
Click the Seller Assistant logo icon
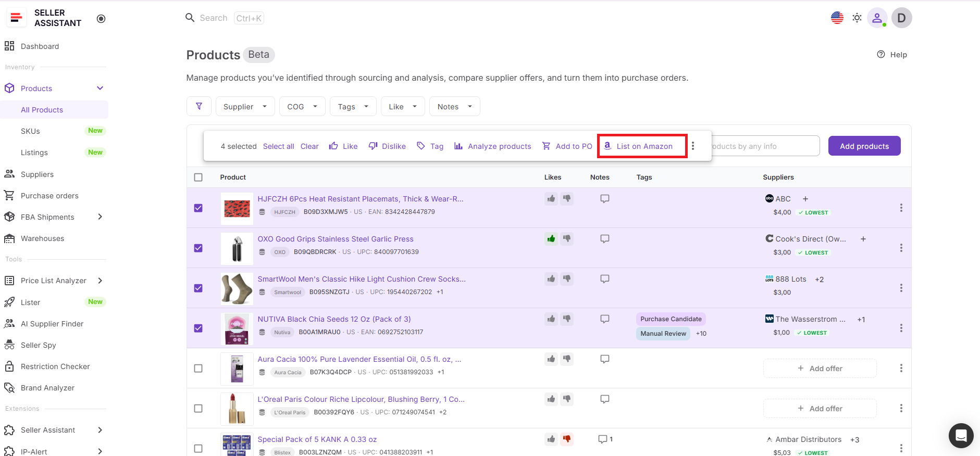[17, 18]
